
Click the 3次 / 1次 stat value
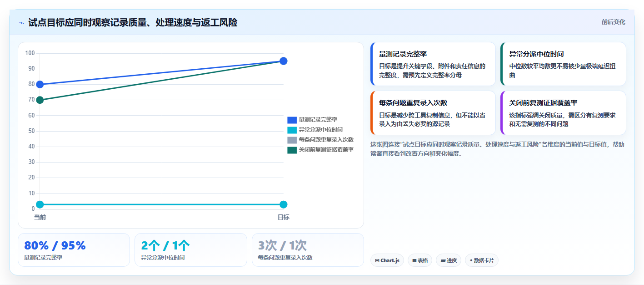[x=282, y=246]
